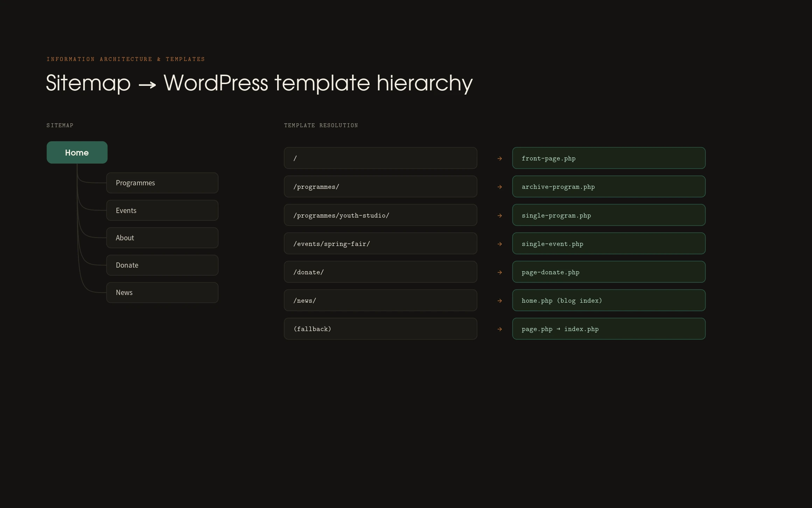812x508 pixels.
Task: Select the /news/ route box
Action: 380,300
